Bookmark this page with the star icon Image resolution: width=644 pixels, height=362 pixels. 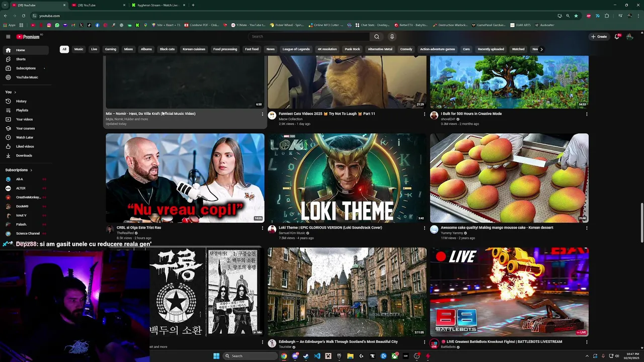coord(576,16)
